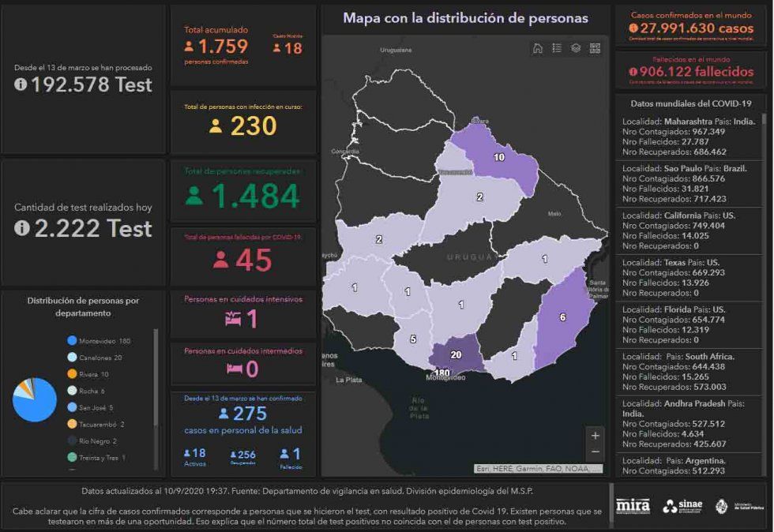The image size is (774, 532).
Task: Click the department distribution pie chart
Action: point(34,399)
